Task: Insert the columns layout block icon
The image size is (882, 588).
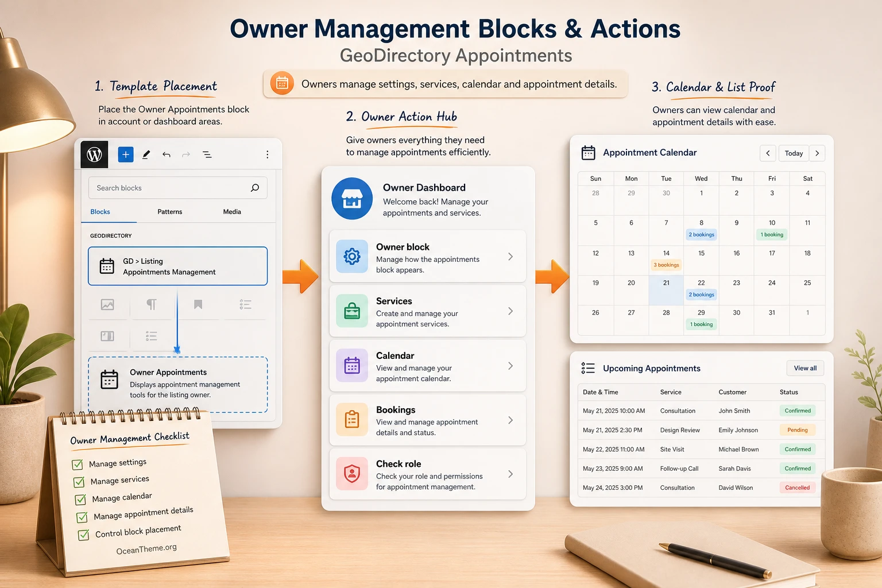Action: 107,336
